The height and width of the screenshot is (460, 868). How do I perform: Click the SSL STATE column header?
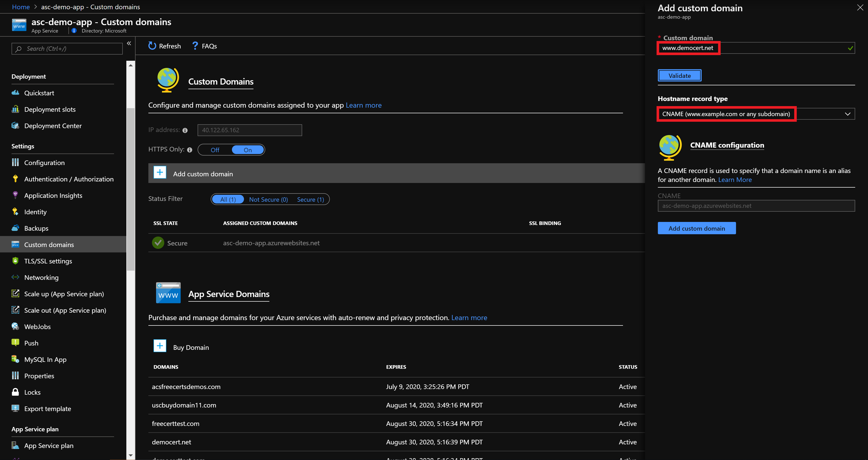click(x=166, y=223)
